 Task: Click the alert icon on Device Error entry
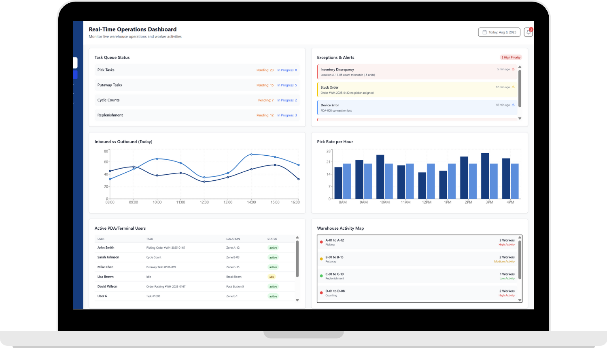coord(513,105)
